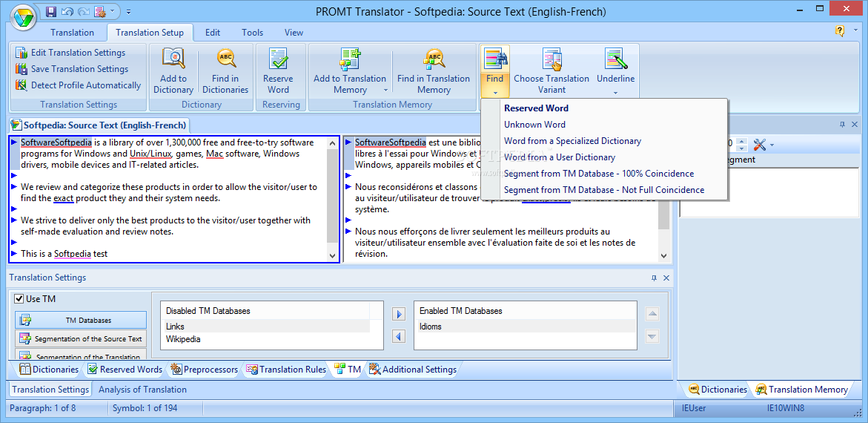This screenshot has height=423, width=868.
Task: Open the right panel Translation Memory tab
Action: point(801,390)
